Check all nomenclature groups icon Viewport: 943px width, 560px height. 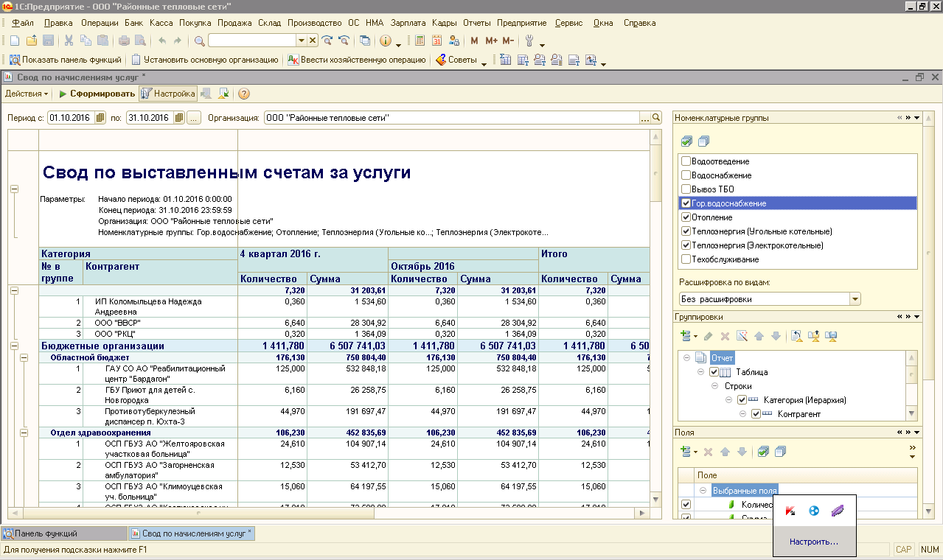pyautogui.click(x=687, y=141)
